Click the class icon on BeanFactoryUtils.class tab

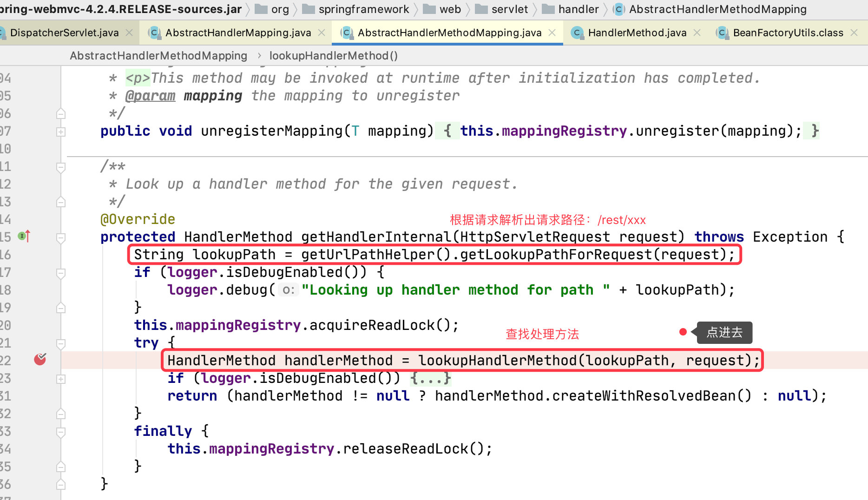tap(722, 33)
